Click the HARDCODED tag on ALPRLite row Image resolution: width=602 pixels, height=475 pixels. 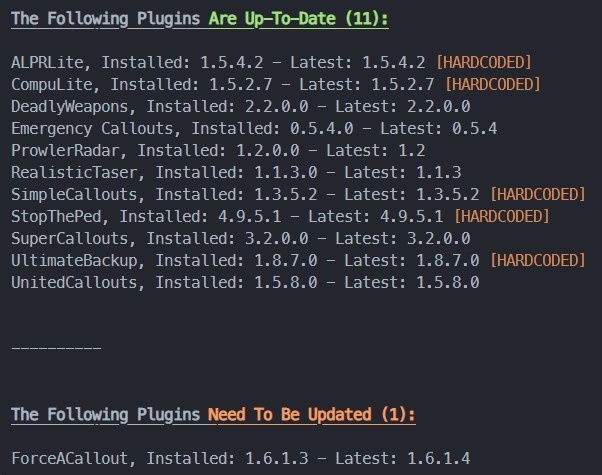click(484, 63)
